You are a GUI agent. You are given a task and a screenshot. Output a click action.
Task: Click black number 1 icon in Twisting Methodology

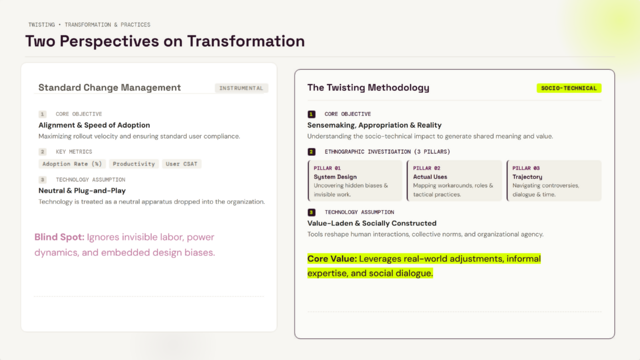click(x=311, y=114)
